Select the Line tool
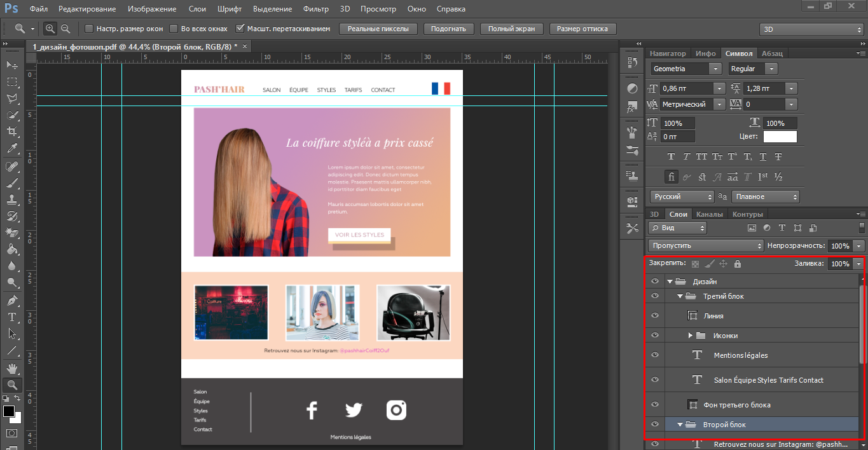The image size is (868, 450). pyautogui.click(x=11, y=350)
